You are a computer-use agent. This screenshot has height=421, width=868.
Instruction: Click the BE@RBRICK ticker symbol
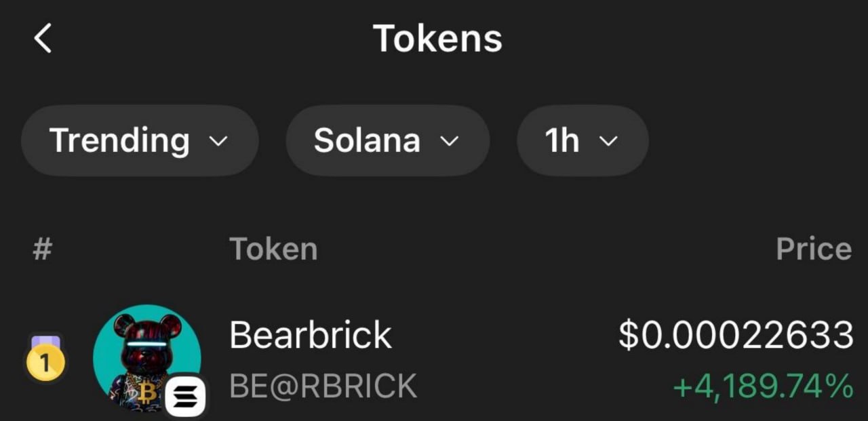point(323,386)
